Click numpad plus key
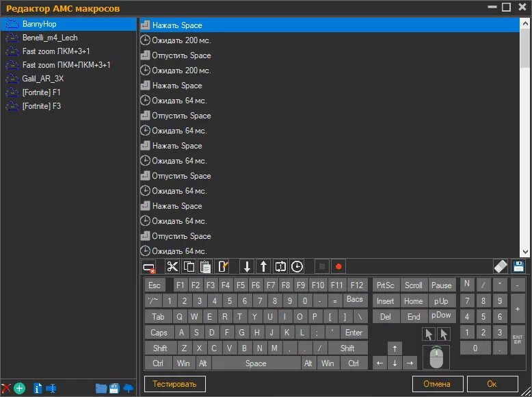This screenshot has width=532, height=397. click(x=518, y=309)
